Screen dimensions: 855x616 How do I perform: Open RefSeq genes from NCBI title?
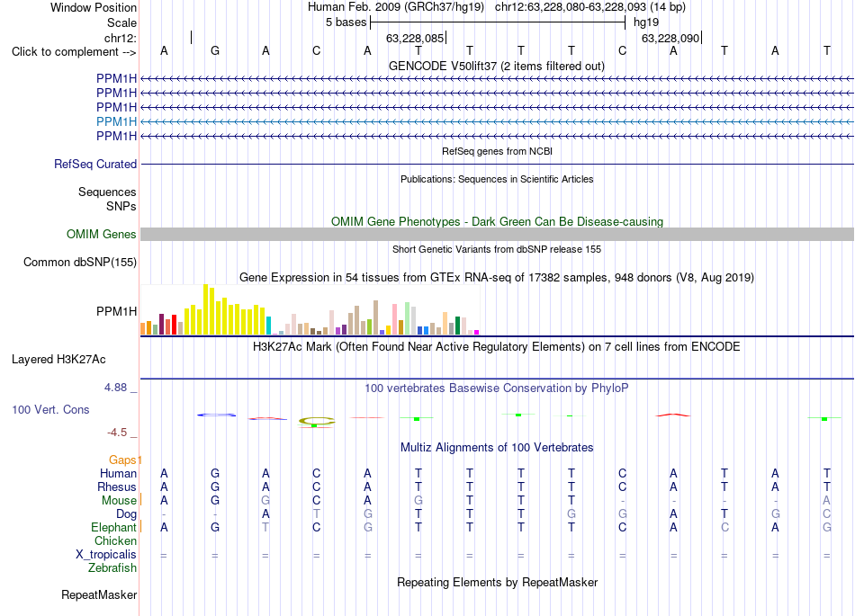pos(497,151)
